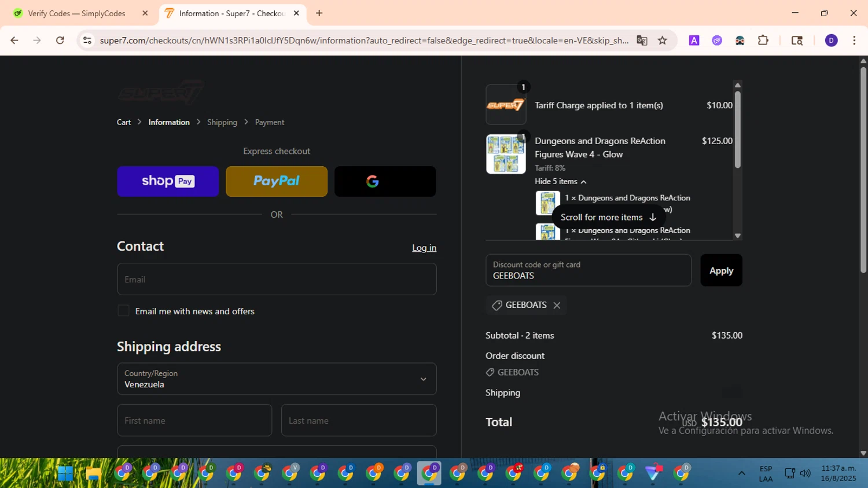Focus the First name field
The height and width of the screenshot is (488, 868).
194,420
